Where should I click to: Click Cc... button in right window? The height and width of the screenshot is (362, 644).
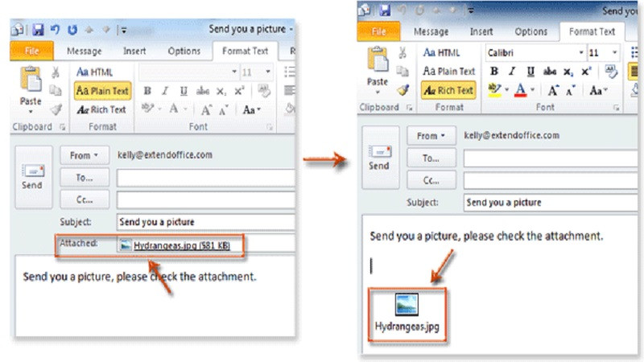pyautogui.click(x=431, y=180)
